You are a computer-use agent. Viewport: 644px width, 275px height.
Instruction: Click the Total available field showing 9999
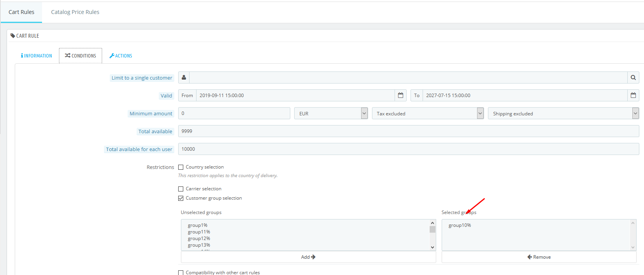(409, 131)
